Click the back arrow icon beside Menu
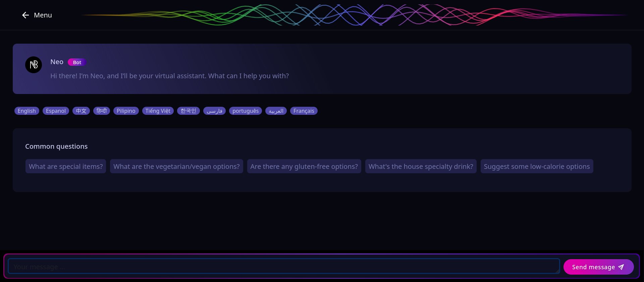The image size is (644, 282). [25, 15]
